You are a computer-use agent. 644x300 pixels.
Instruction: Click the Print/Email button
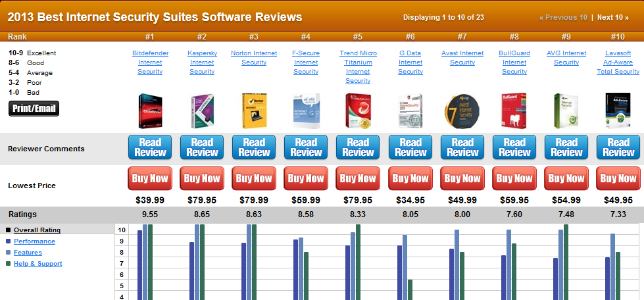(x=34, y=109)
